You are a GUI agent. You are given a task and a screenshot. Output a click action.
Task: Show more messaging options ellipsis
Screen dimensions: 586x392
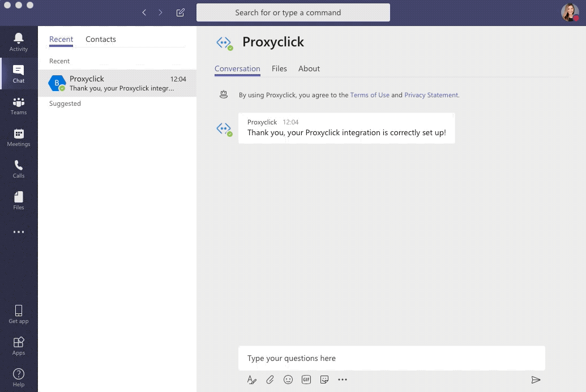[343, 380]
